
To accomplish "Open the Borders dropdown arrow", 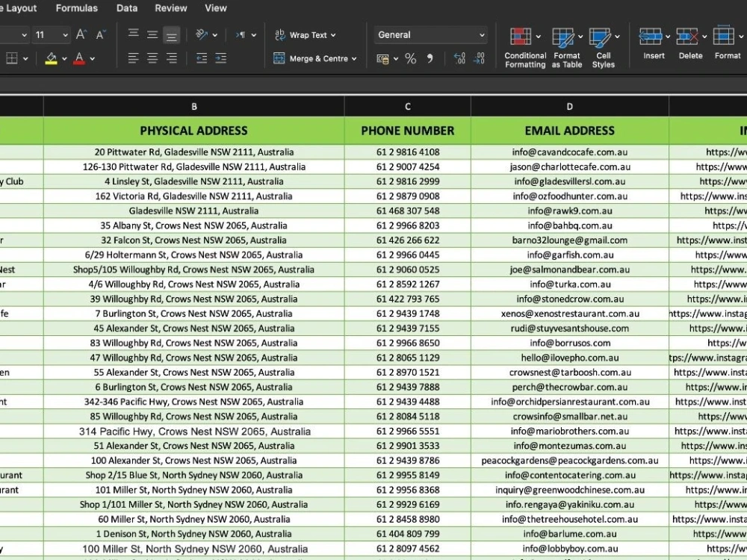I will pos(25,59).
